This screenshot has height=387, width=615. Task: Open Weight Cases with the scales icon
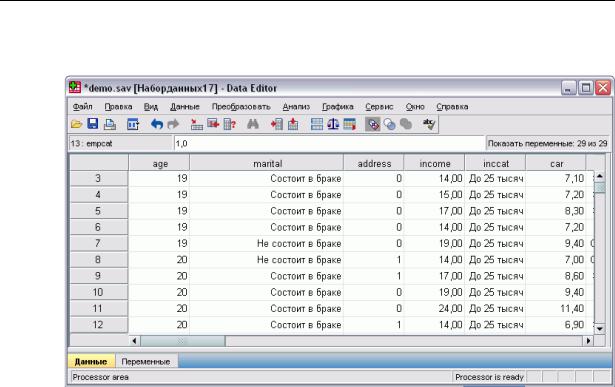click(x=333, y=124)
